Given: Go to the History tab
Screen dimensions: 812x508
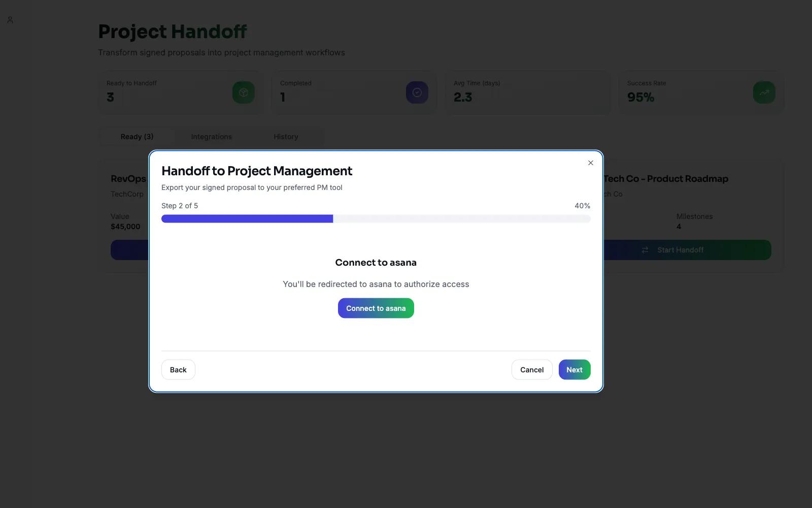Looking at the screenshot, I should 286,137.
